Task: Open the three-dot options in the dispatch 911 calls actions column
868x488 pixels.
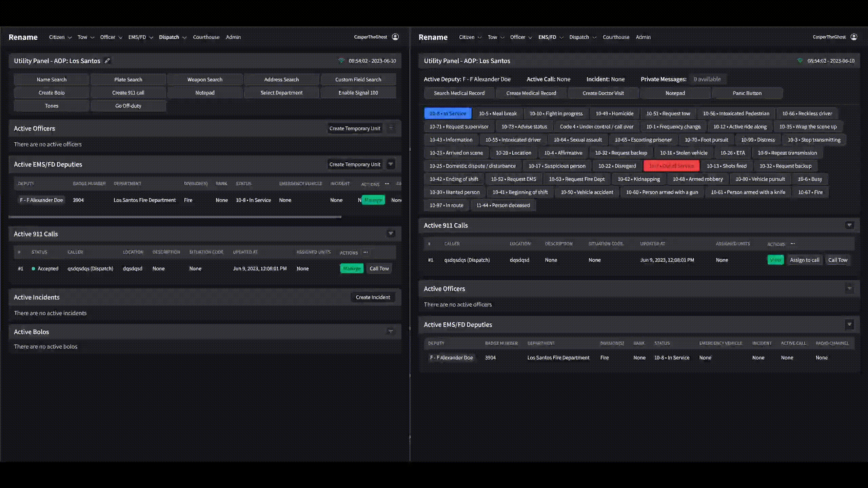Action: pyautogui.click(x=366, y=252)
